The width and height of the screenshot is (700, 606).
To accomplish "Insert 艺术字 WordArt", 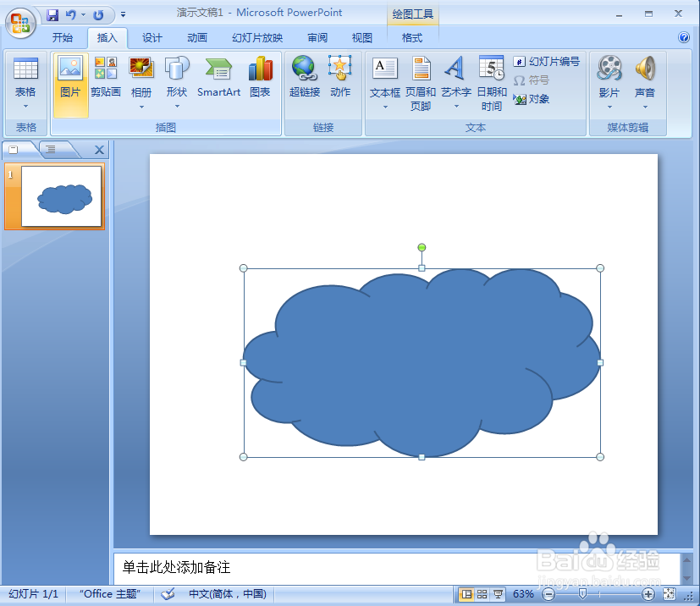I will [455, 78].
